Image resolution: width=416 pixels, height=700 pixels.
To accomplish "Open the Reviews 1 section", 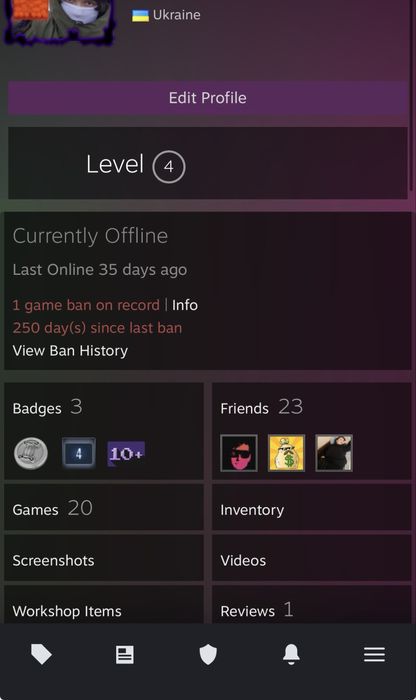I will 312,606.
